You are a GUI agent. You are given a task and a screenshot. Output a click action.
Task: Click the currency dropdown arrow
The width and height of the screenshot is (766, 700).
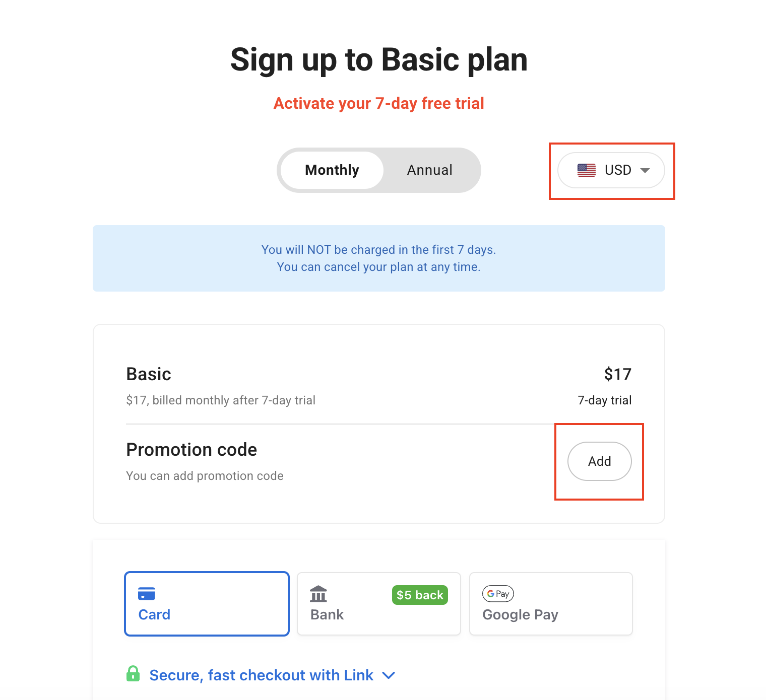(x=645, y=171)
